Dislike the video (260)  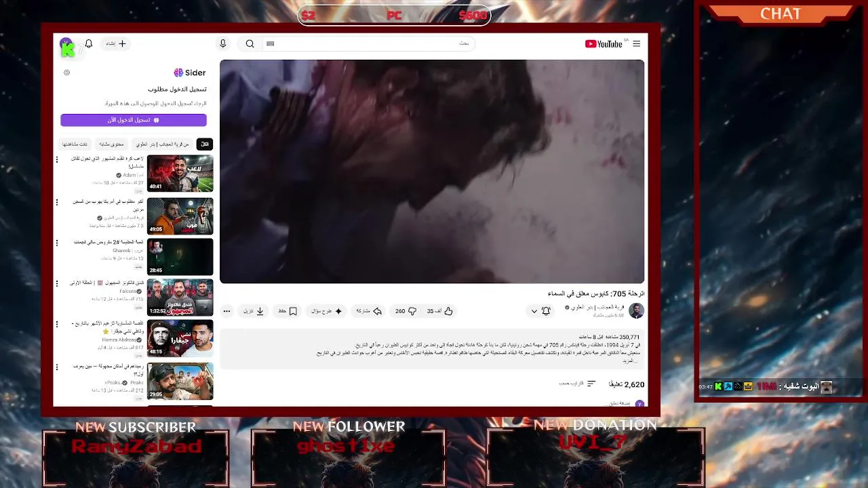[x=406, y=311]
